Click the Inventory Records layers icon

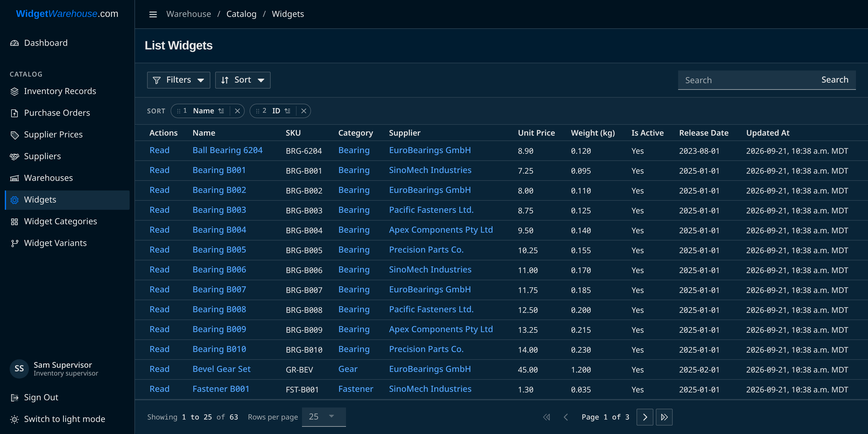(x=14, y=91)
